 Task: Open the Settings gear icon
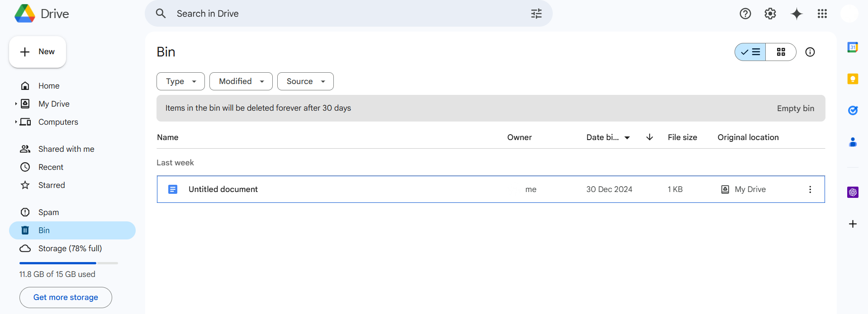pyautogui.click(x=770, y=14)
